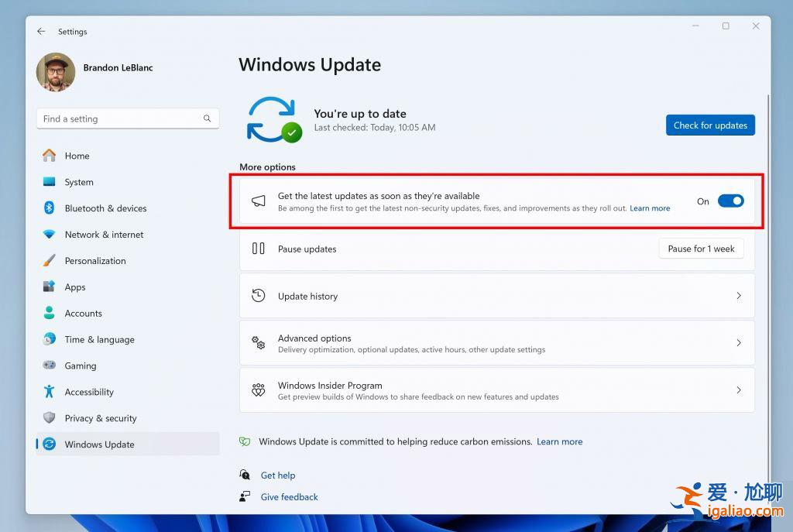The height and width of the screenshot is (532, 793).
Task: Open Gaming settings via the Xbox icon
Action: pyautogui.click(x=50, y=366)
